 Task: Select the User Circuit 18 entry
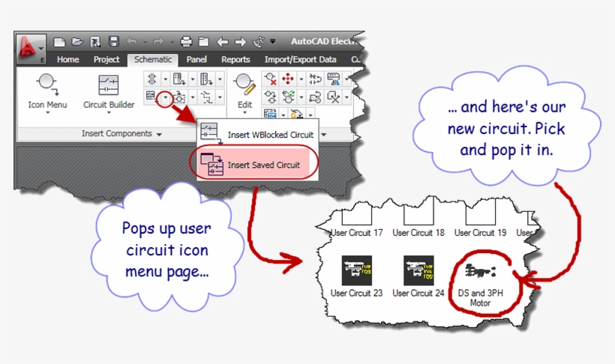[418, 233]
